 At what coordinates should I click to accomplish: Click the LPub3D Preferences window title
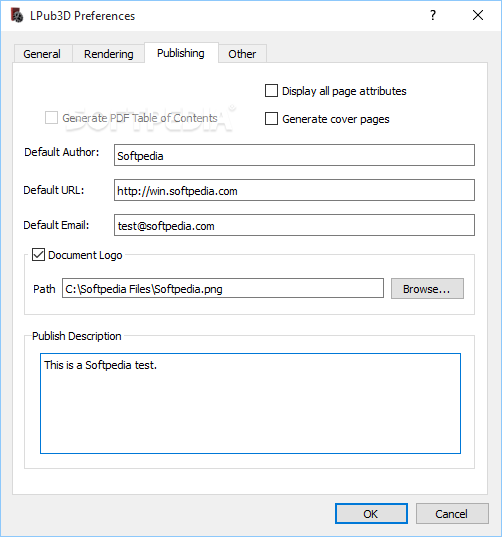coord(83,16)
